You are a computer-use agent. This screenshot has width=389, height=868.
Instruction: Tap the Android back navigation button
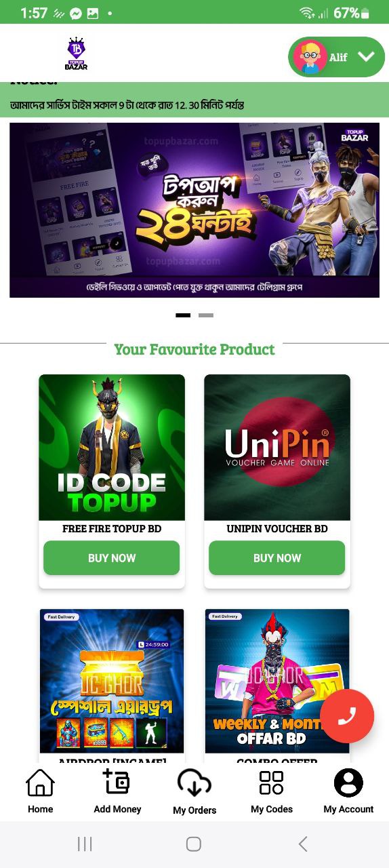click(x=303, y=844)
